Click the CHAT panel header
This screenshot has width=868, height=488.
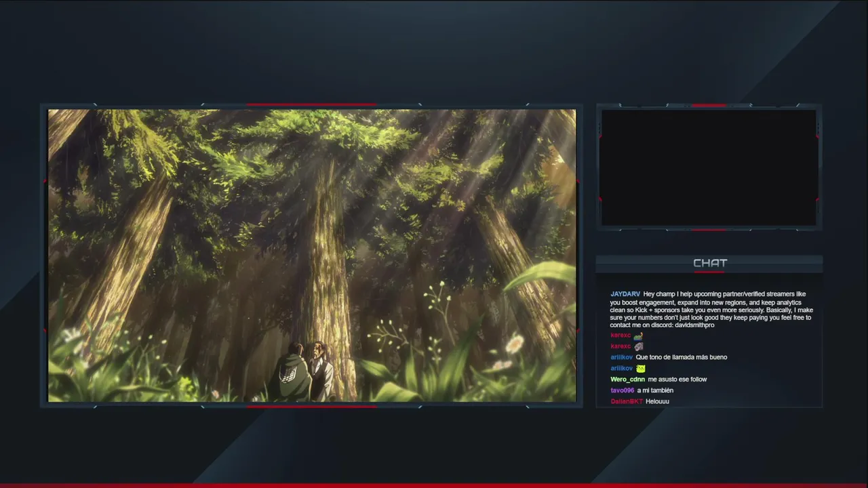coord(709,263)
